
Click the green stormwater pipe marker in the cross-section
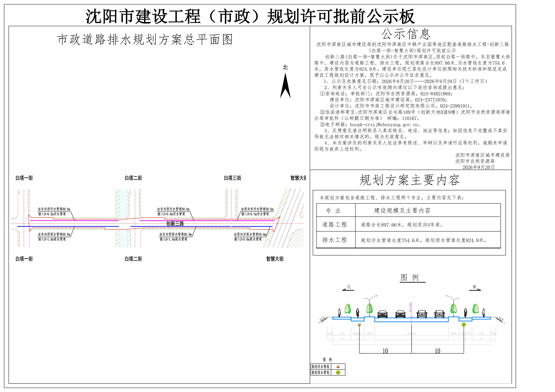[464, 325]
